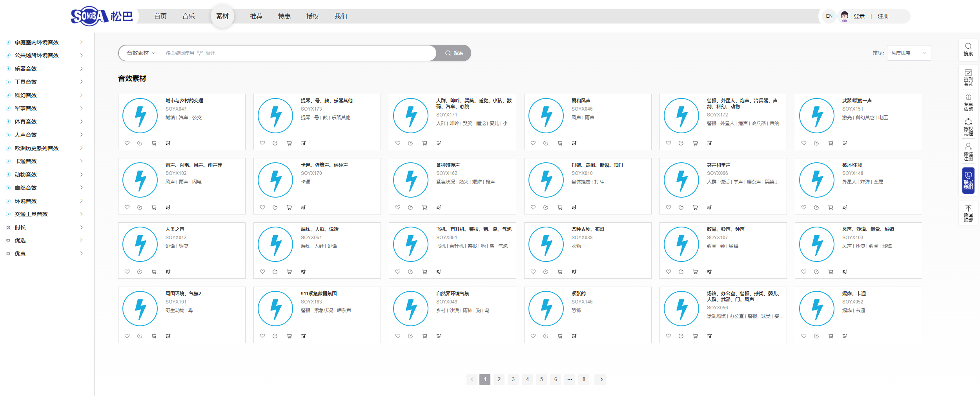
Task: Open the 授权 menu item
Action: point(312,16)
